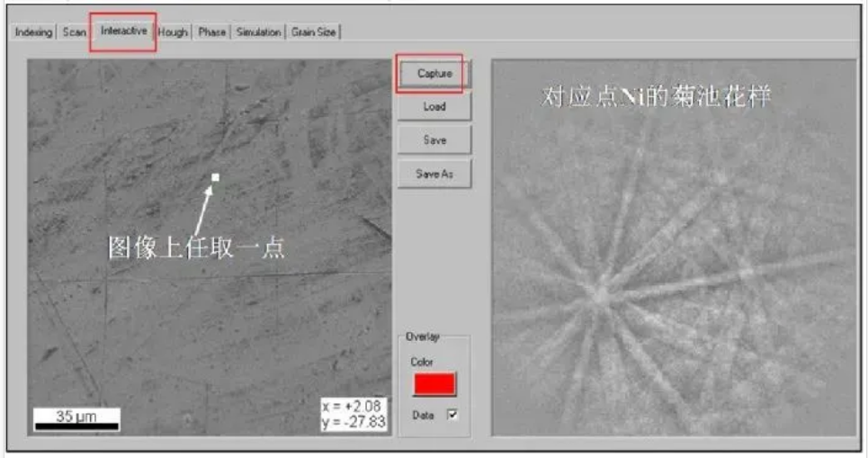
Task: Select the Interactive tab
Action: click(123, 31)
